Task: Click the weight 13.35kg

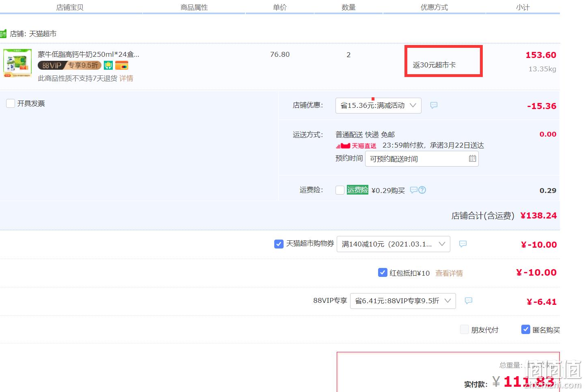Action: [x=542, y=69]
